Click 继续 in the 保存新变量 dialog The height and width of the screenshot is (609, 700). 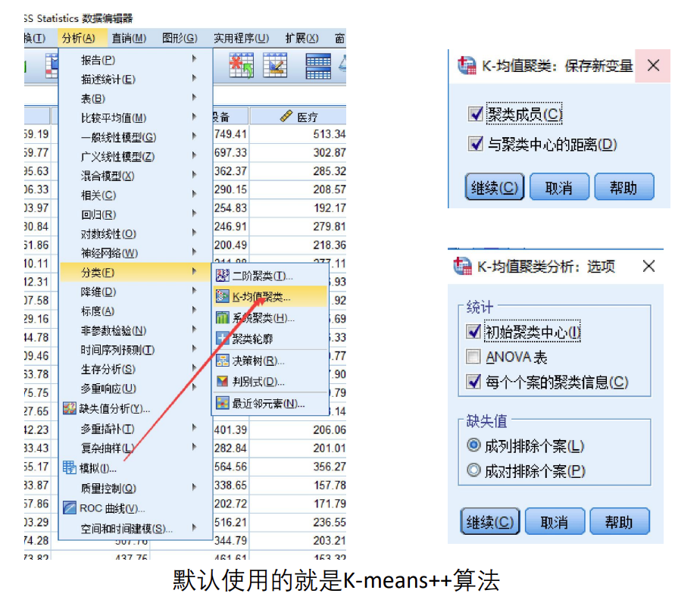click(495, 187)
